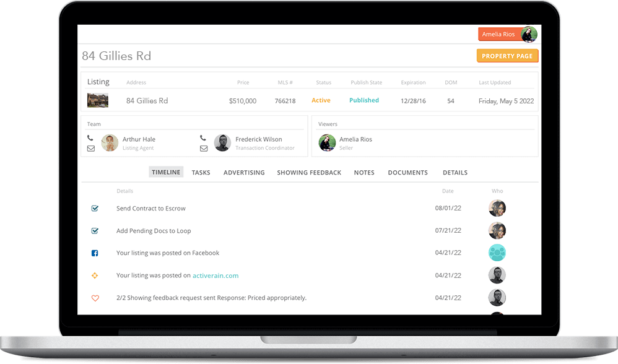Click the Property Page button

tap(507, 56)
